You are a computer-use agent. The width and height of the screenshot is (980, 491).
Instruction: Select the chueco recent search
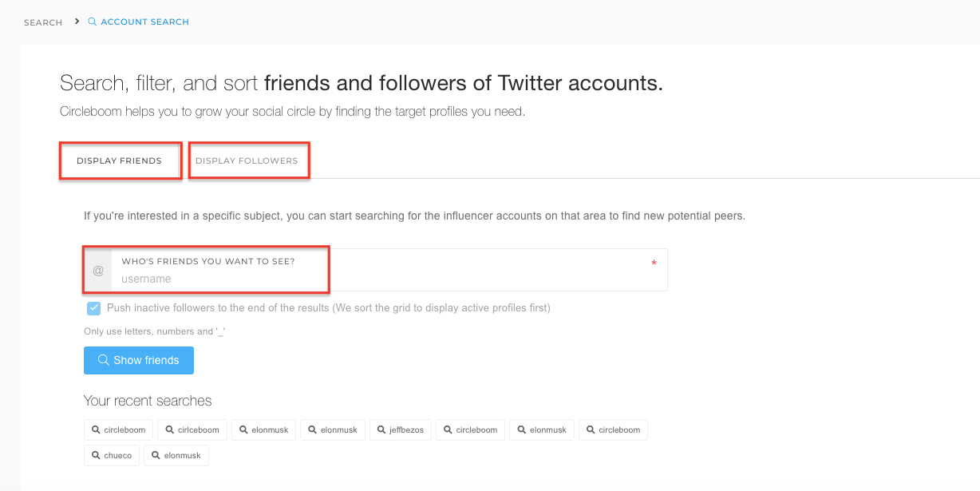(x=112, y=455)
